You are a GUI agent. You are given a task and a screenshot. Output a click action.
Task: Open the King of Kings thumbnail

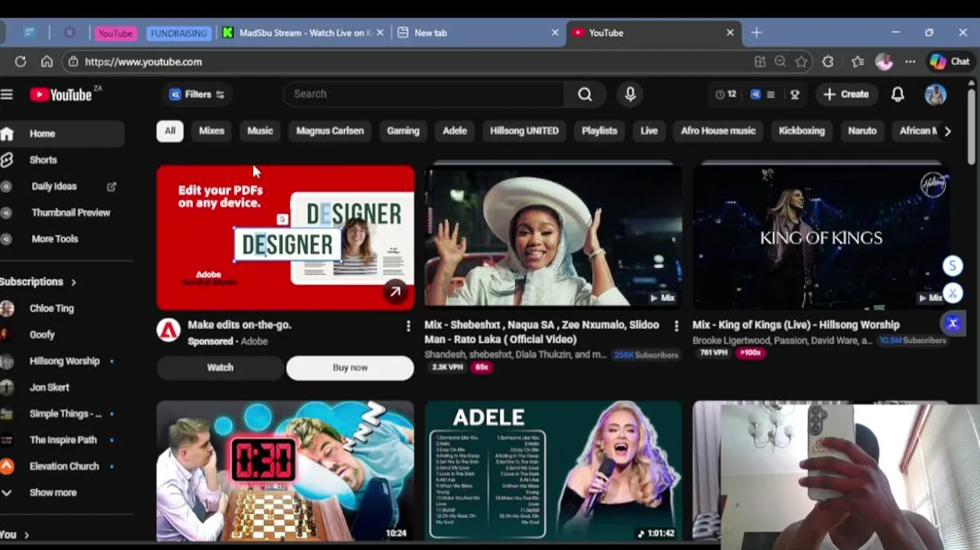click(821, 237)
